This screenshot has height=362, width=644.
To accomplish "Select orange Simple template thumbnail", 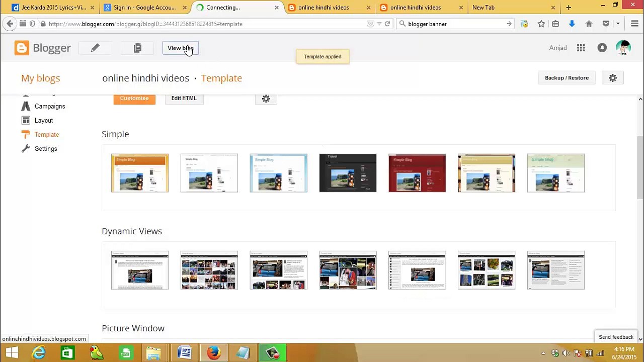I will pos(140,173).
